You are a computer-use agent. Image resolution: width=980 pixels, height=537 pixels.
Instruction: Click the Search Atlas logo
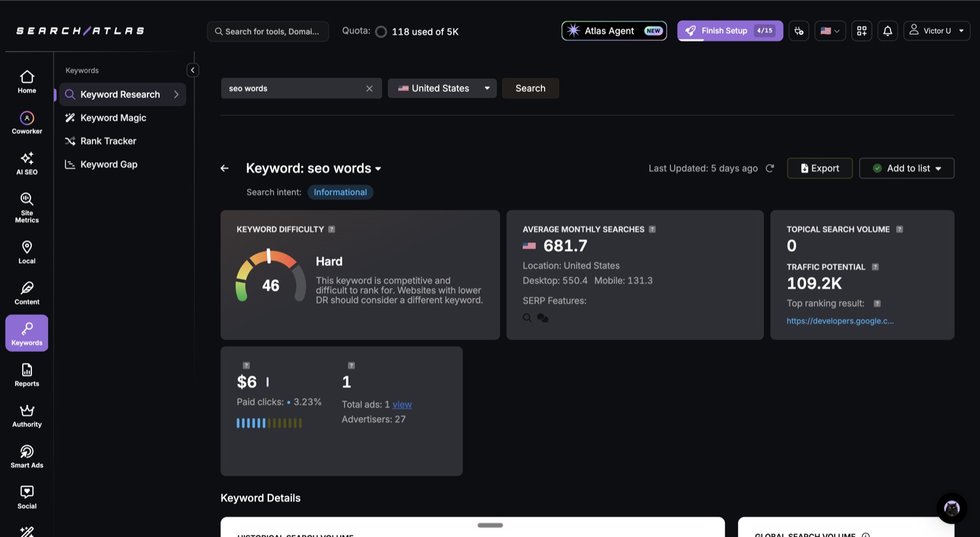click(80, 31)
